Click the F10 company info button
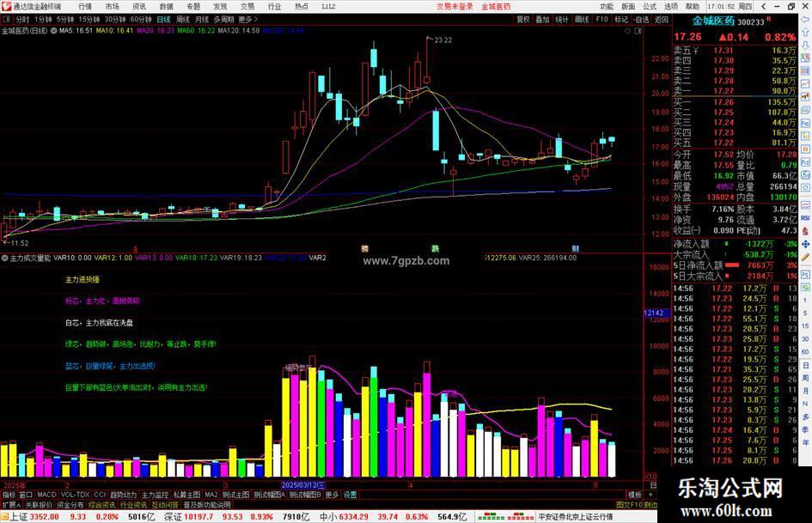812x523 pixels. pos(601,19)
